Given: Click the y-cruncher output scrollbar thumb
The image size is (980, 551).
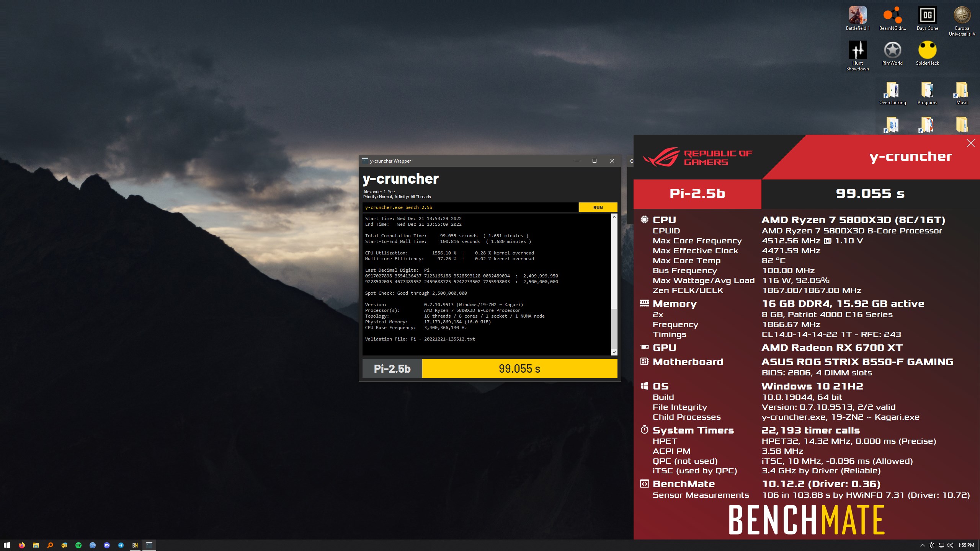Looking at the screenshot, I should tap(614, 329).
